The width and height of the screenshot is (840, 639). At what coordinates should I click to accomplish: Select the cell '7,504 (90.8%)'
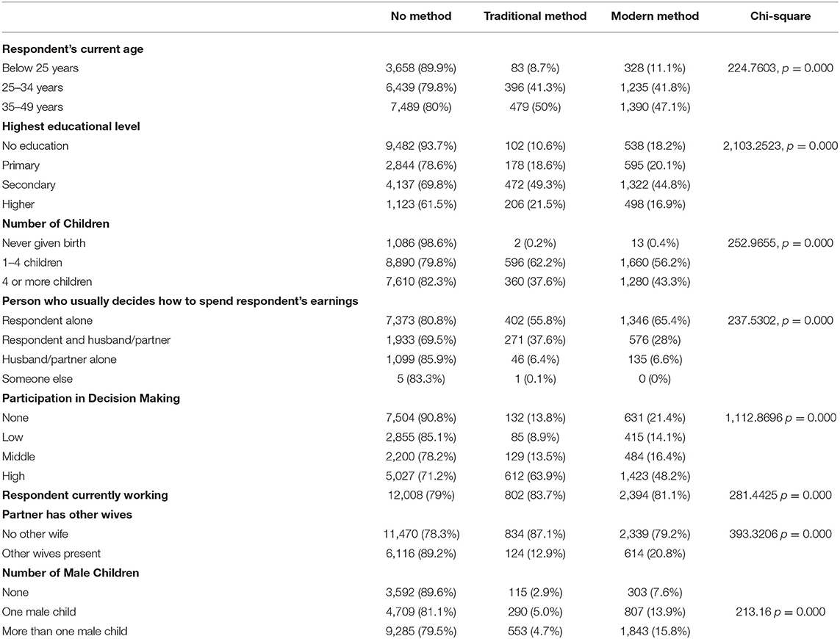[x=421, y=418]
